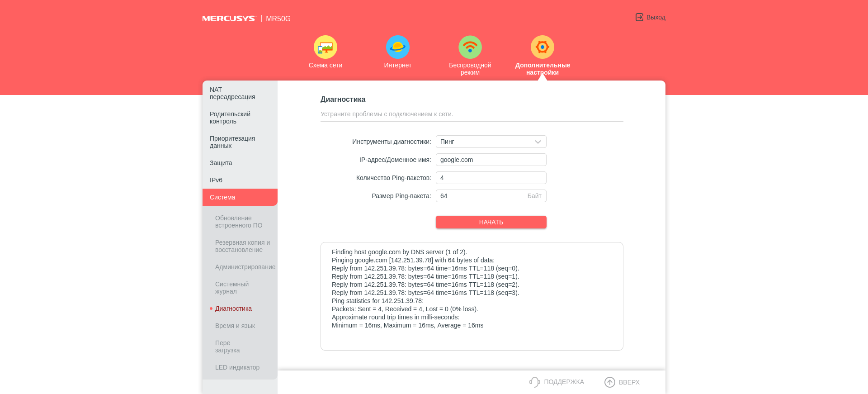Click the Выход logout icon
The height and width of the screenshot is (394, 868).
tap(639, 17)
